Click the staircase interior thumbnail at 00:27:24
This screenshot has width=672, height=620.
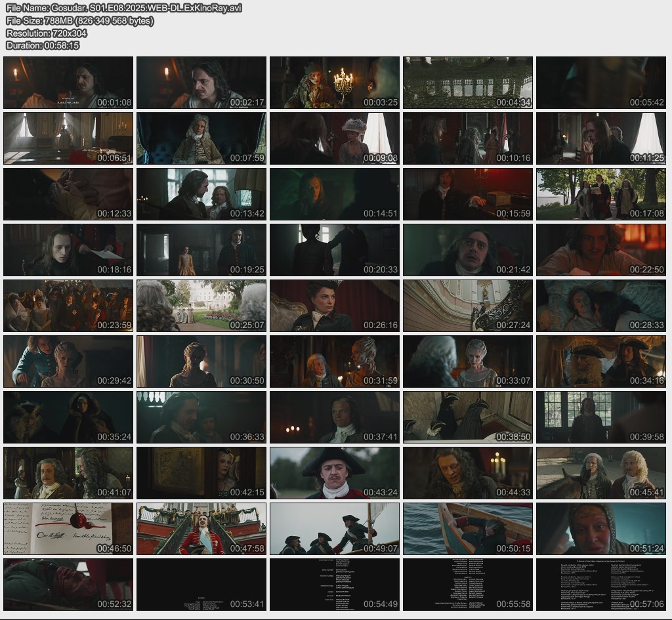pyautogui.click(x=468, y=306)
